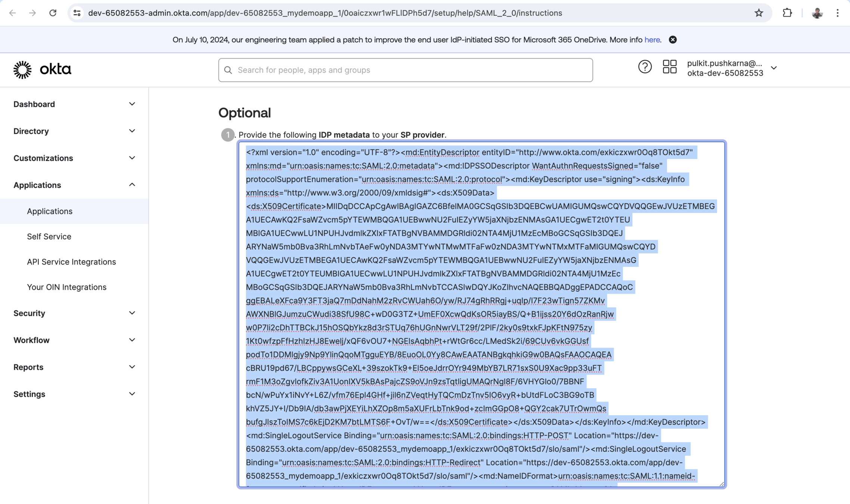Open the apps grid icon
Image resolution: width=850 pixels, height=504 pixels.
point(669,67)
